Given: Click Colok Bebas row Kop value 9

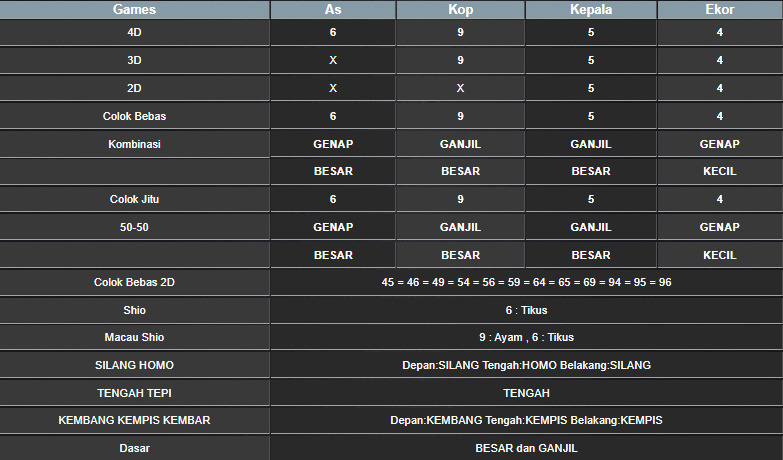Looking at the screenshot, I should click(x=460, y=116).
